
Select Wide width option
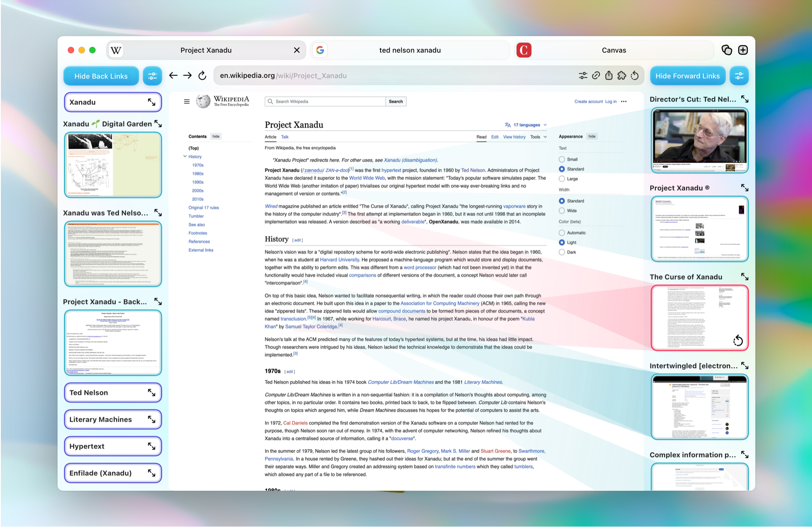click(x=562, y=211)
